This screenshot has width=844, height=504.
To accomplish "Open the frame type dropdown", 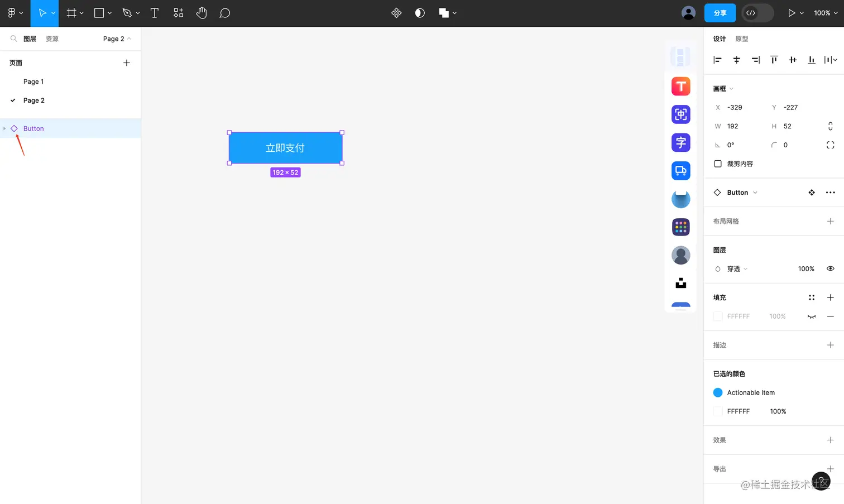I will point(723,89).
